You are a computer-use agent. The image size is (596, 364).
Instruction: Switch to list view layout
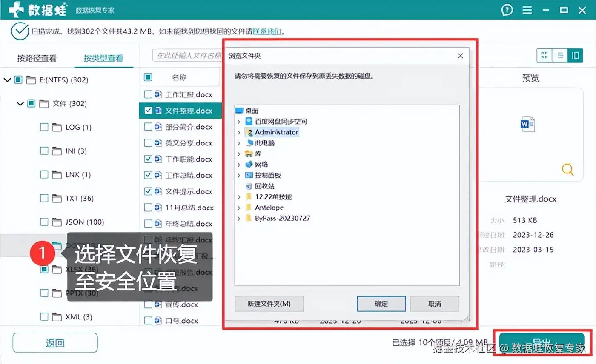pos(560,55)
